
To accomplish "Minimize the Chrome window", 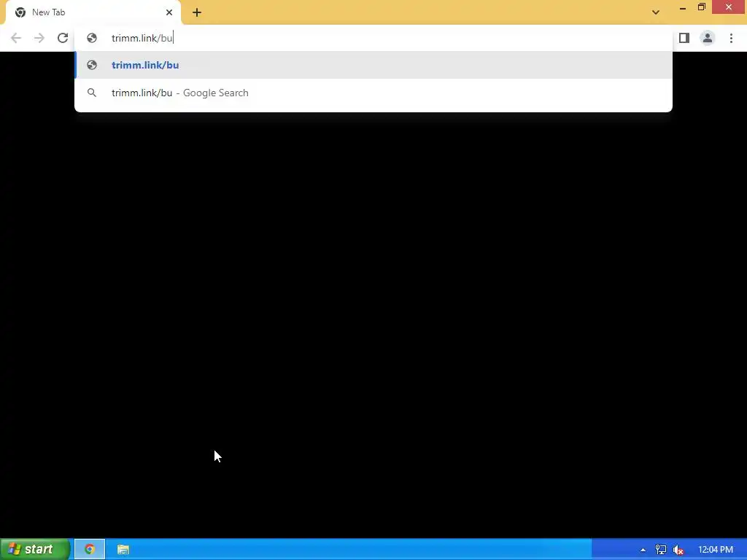I will (683, 7).
